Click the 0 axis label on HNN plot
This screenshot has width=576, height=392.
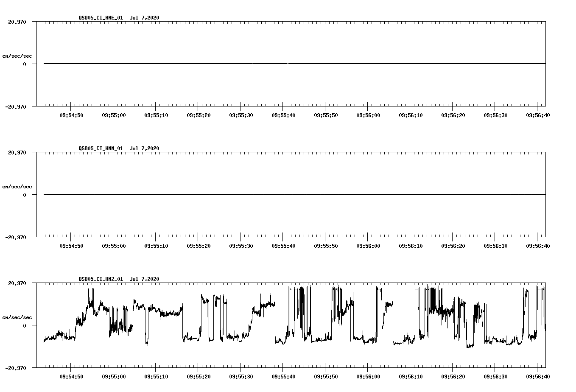tap(25, 195)
